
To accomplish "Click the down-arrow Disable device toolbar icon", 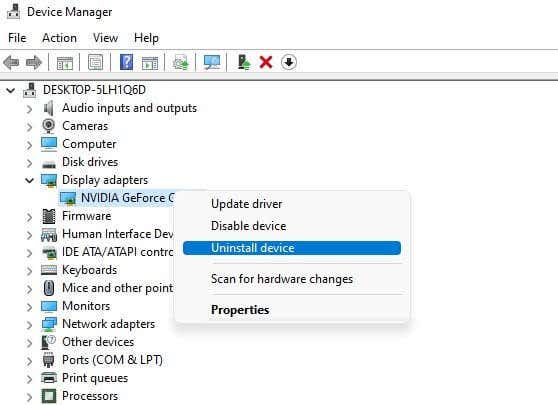I will (289, 62).
